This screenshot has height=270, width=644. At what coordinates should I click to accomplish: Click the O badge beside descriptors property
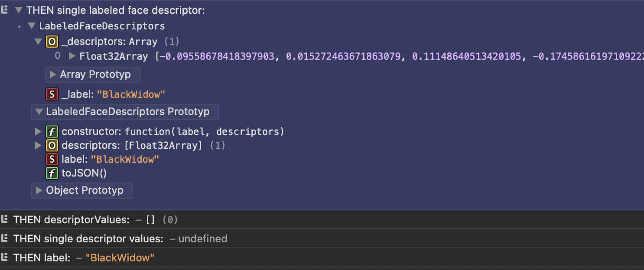pos(52,145)
